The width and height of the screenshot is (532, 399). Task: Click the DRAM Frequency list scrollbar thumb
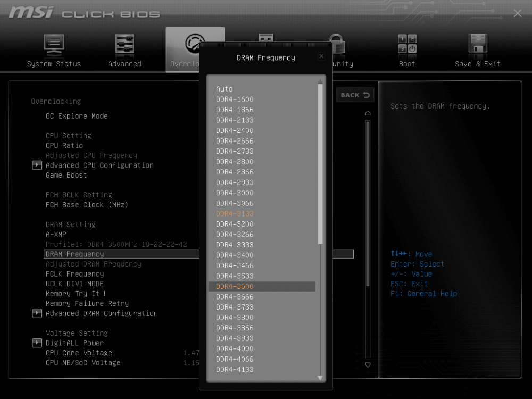tap(320, 164)
